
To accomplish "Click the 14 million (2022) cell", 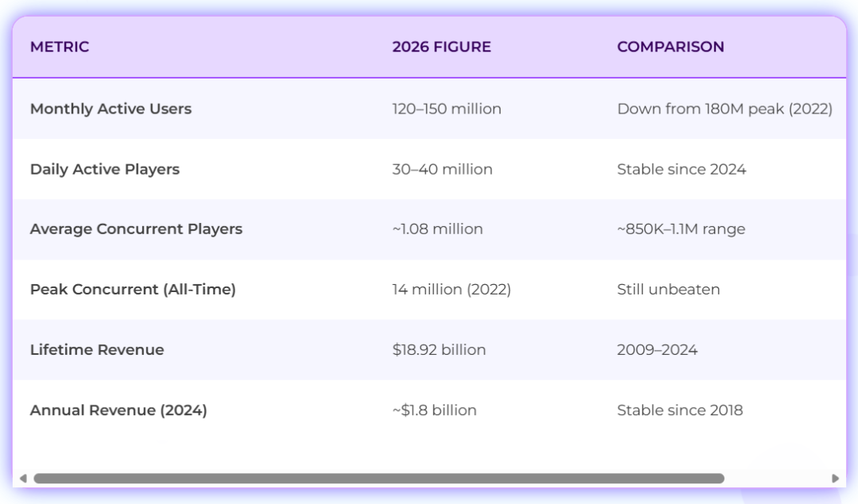I will point(451,289).
